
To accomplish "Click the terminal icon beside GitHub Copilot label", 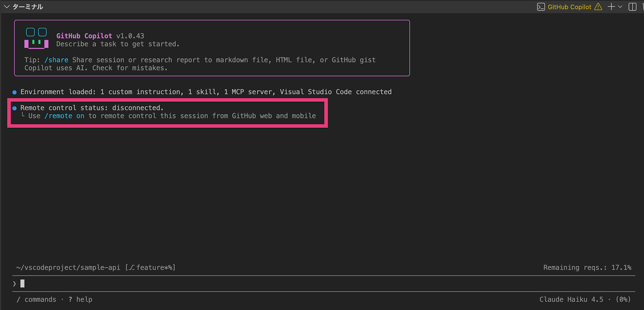I will click(541, 7).
